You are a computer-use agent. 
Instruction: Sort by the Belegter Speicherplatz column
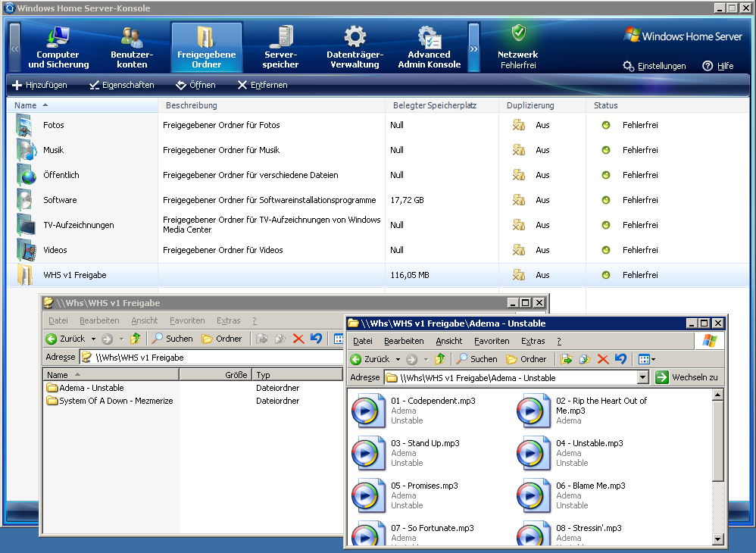pos(442,105)
